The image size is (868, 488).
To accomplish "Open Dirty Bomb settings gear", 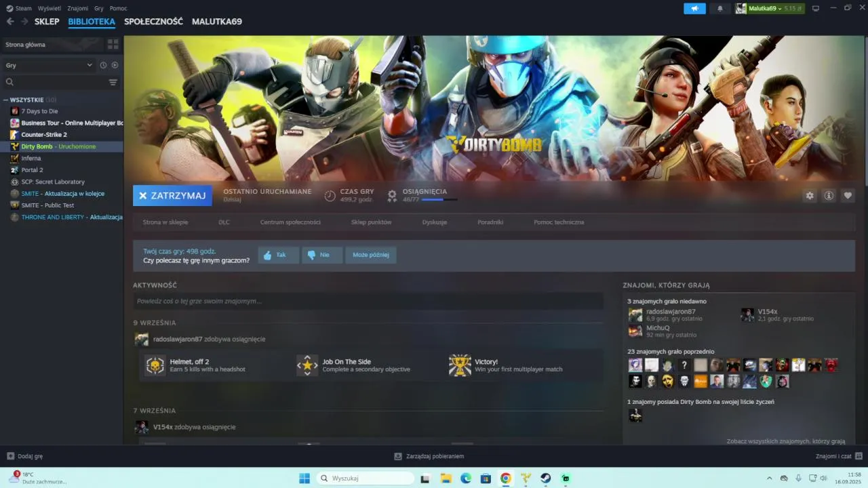I will [x=810, y=196].
